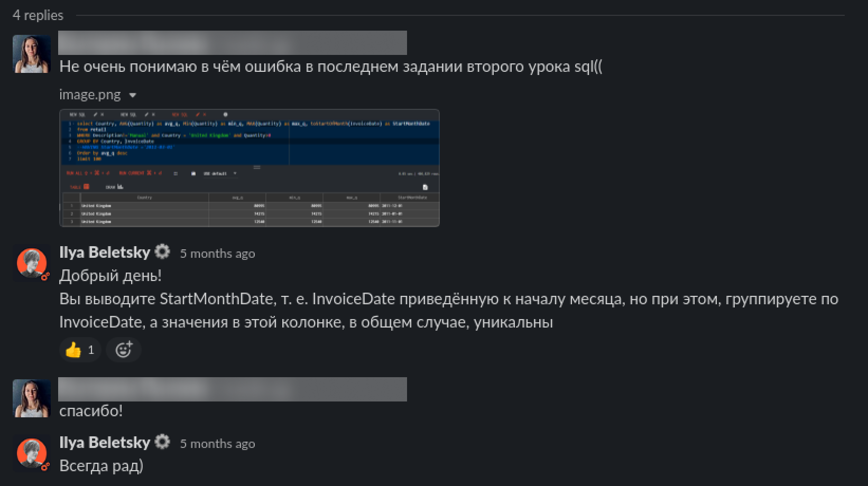Image resolution: width=868 pixels, height=486 pixels.
Task: Expand the 4 replies thread header
Action: point(38,15)
